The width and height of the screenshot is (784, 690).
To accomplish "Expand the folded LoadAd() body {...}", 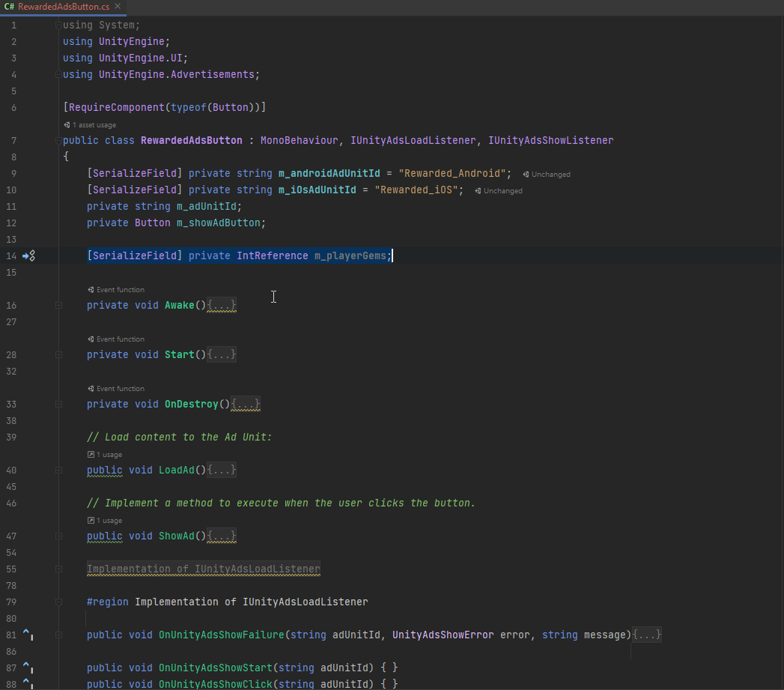I will tap(222, 470).
